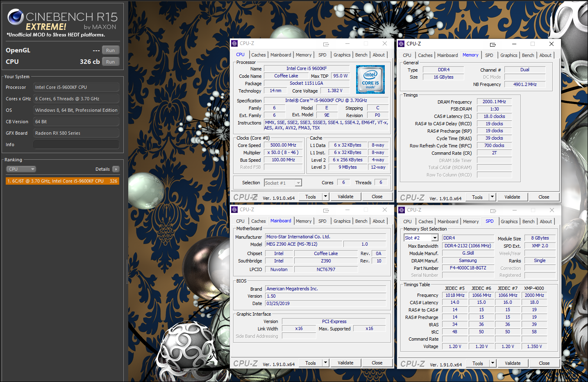Click the extra title-bar icon in the SPD tab window
The width and height of the screenshot is (588, 382).
coord(493,210)
